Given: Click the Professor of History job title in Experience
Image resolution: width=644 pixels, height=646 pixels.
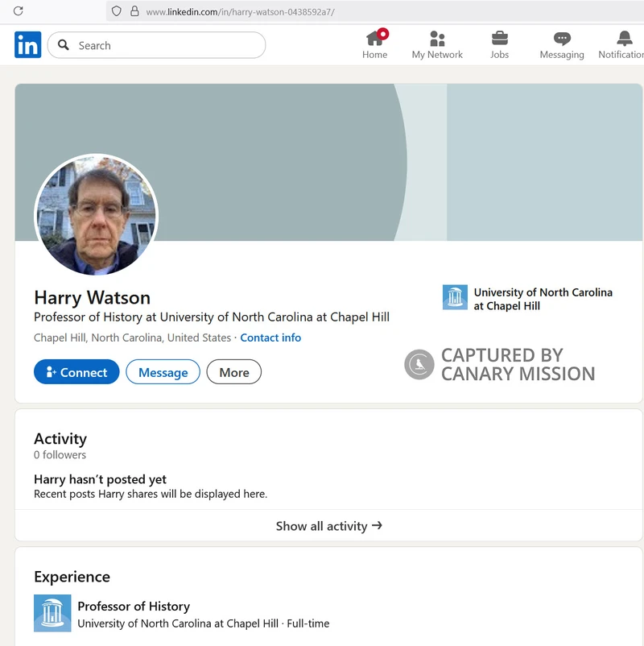Looking at the screenshot, I should 134,607.
